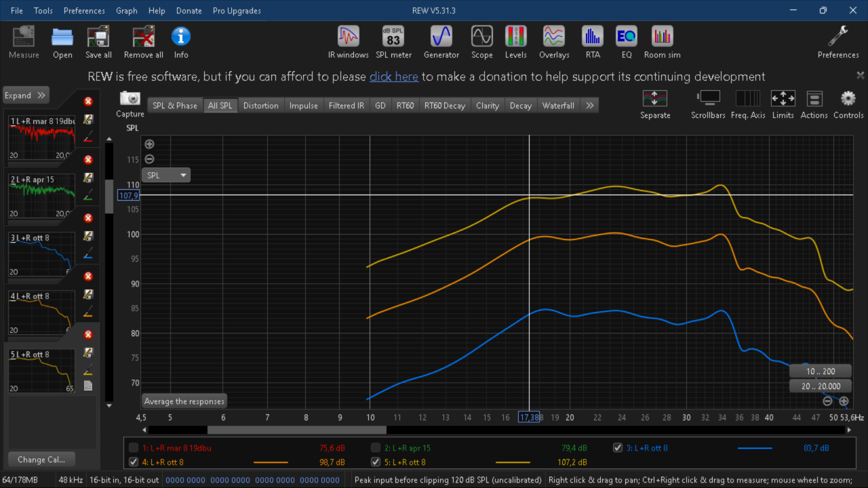Open the EQ window
The height and width of the screenshot is (488, 868).
[x=627, y=42]
